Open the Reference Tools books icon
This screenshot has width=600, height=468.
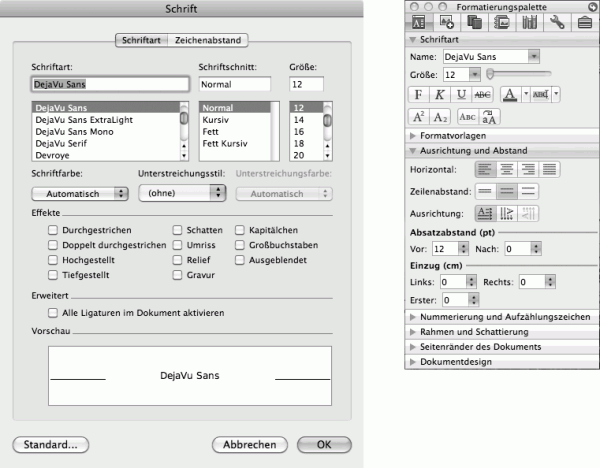[x=530, y=22]
